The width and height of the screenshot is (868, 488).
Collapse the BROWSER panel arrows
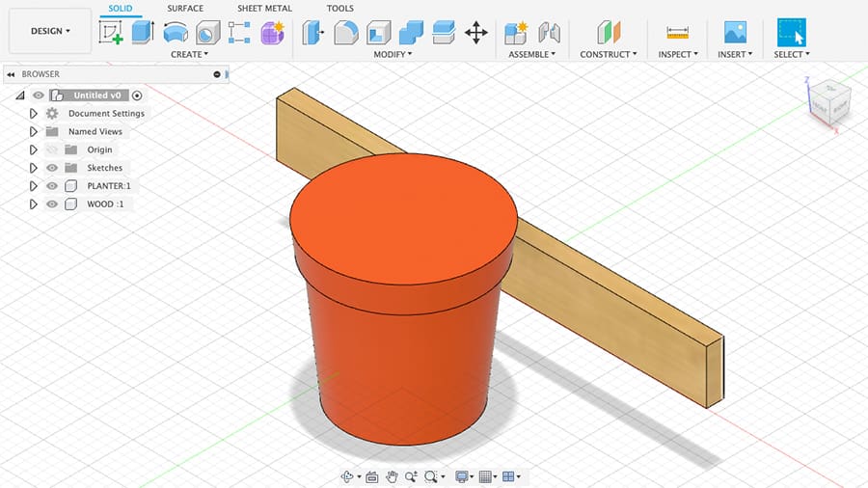[11, 74]
